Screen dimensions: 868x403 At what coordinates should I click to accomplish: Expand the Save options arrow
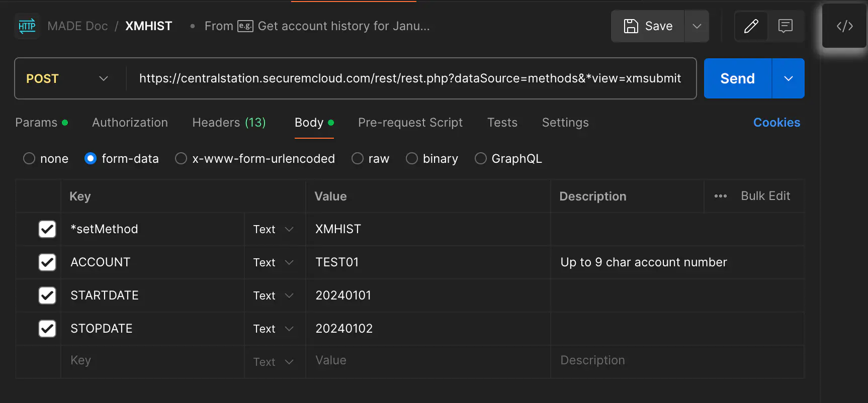tap(697, 26)
